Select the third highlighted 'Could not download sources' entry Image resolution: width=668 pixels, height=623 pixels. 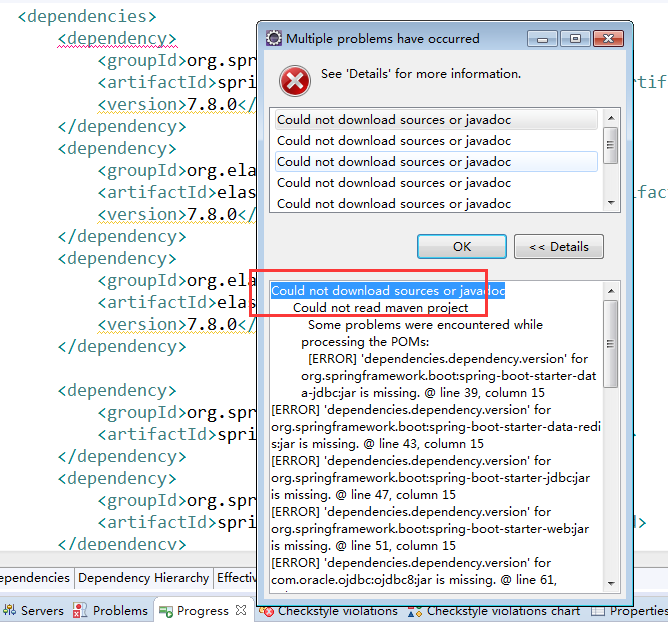click(x=436, y=162)
